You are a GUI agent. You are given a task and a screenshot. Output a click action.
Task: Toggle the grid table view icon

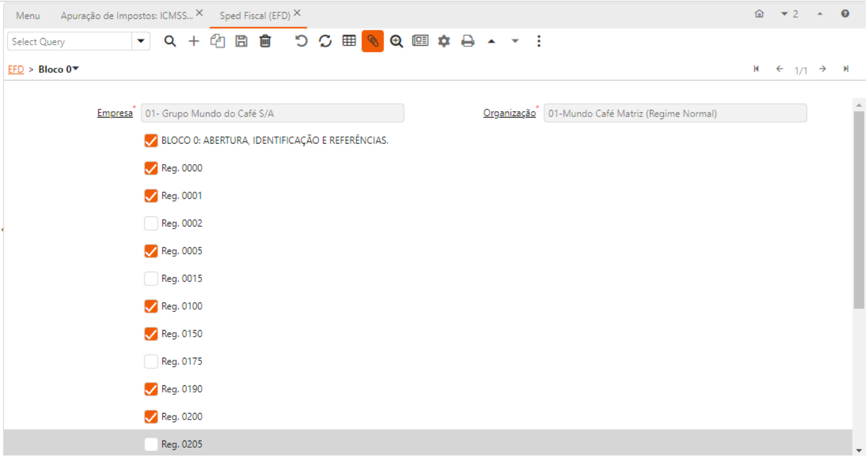[349, 41]
